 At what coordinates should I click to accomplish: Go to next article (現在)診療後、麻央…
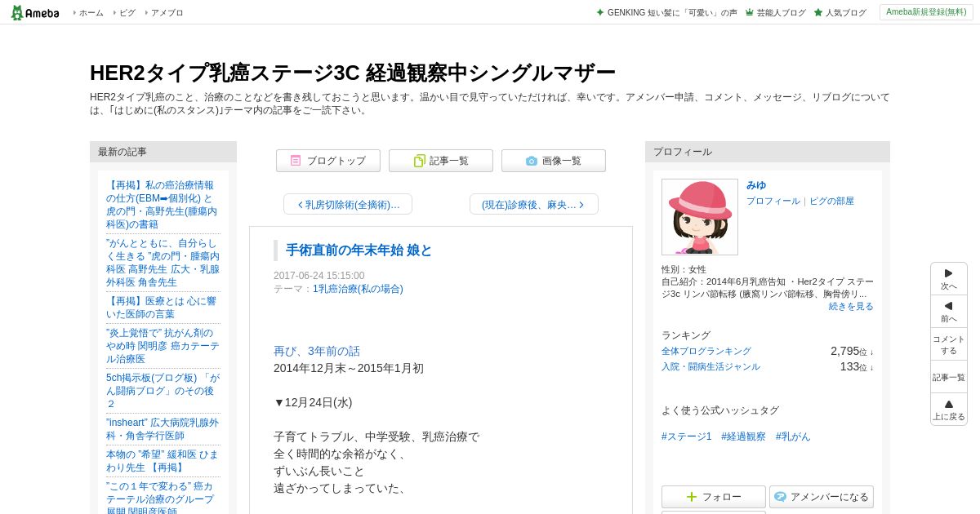pos(534,204)
